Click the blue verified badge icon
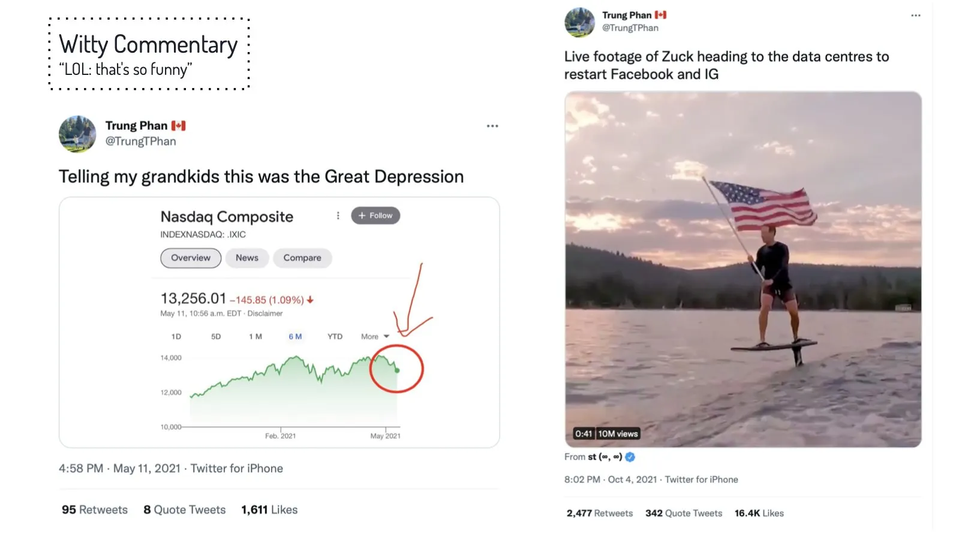Image resolution: width=980 pixels, height=537 pixels. 630,457
